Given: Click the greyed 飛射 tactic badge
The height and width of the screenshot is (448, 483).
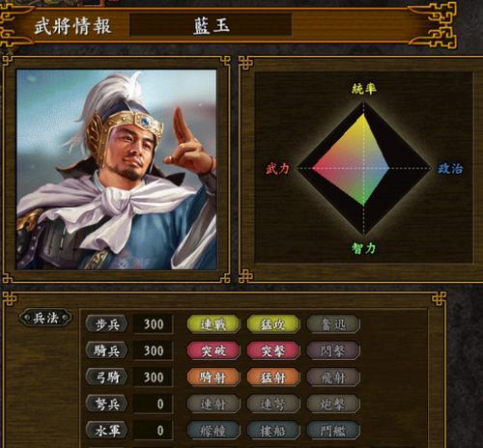Looking at the screenshot, I should click(x=333, y=378).
